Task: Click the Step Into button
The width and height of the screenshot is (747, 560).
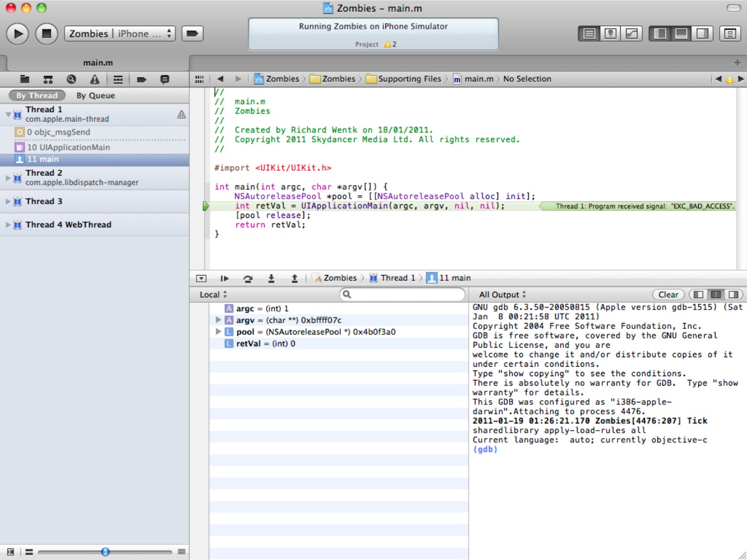Action: [x=271, y=279]
